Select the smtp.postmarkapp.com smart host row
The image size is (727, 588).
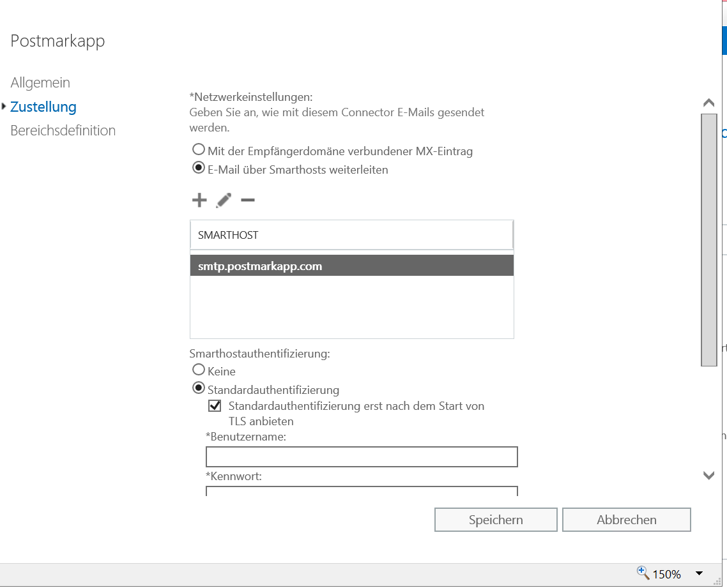coord(352,266)
